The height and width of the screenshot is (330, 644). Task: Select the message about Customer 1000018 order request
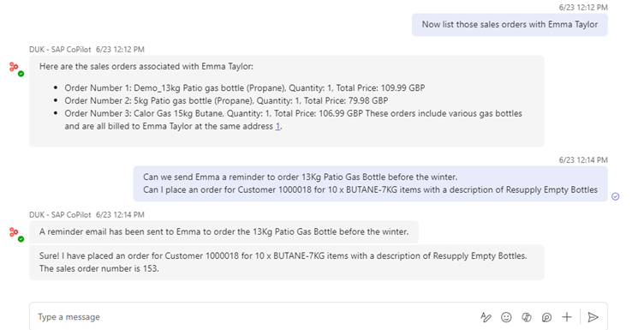(371, 183)
